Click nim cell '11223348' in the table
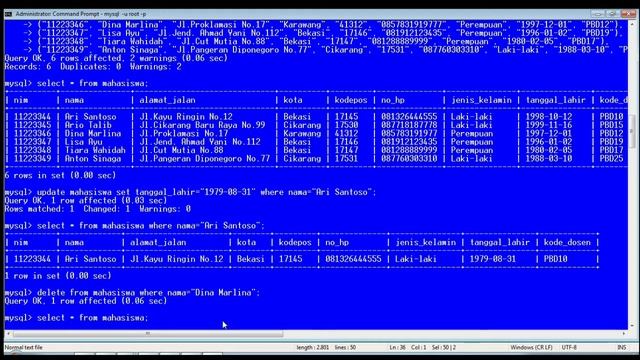The image size is (640, 360). click(32, 150)
